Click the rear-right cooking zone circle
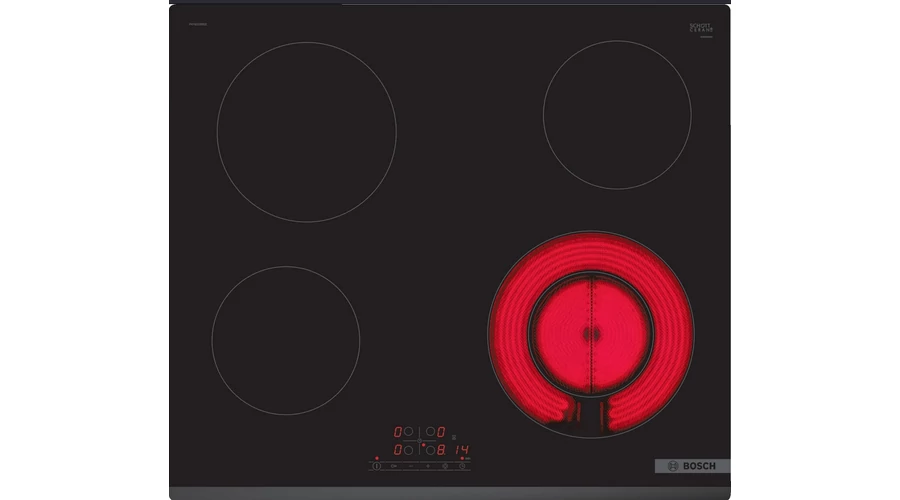 pos(616,114)
